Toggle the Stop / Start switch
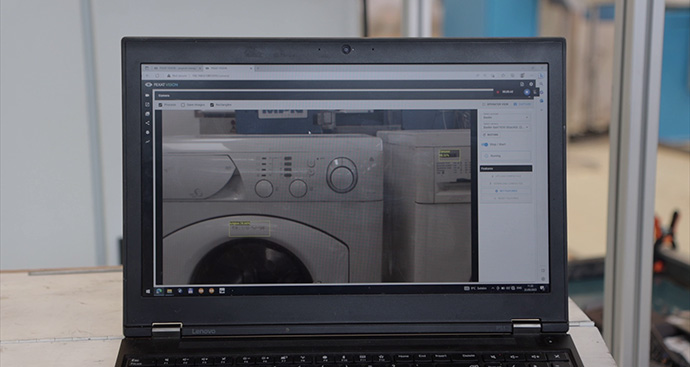 tap(485, 144)
